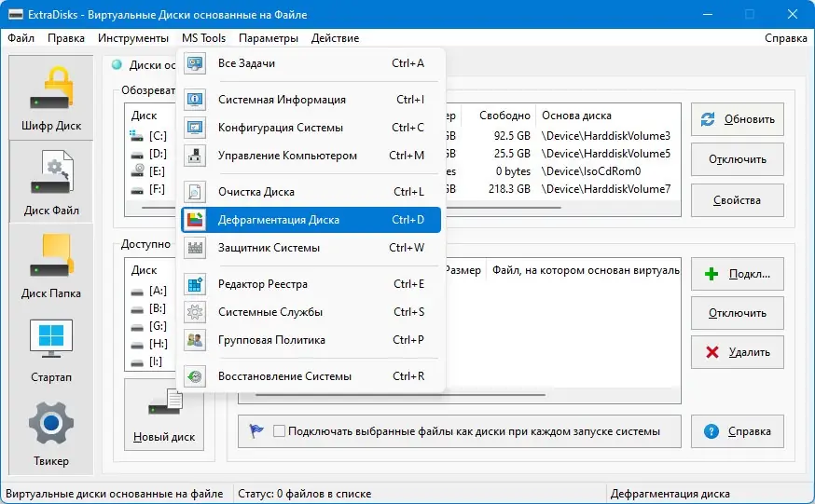815x504 pixels.
Task: Click the Восстановление Системы icon
Action: pyautogui.click(x=195, y=376)
